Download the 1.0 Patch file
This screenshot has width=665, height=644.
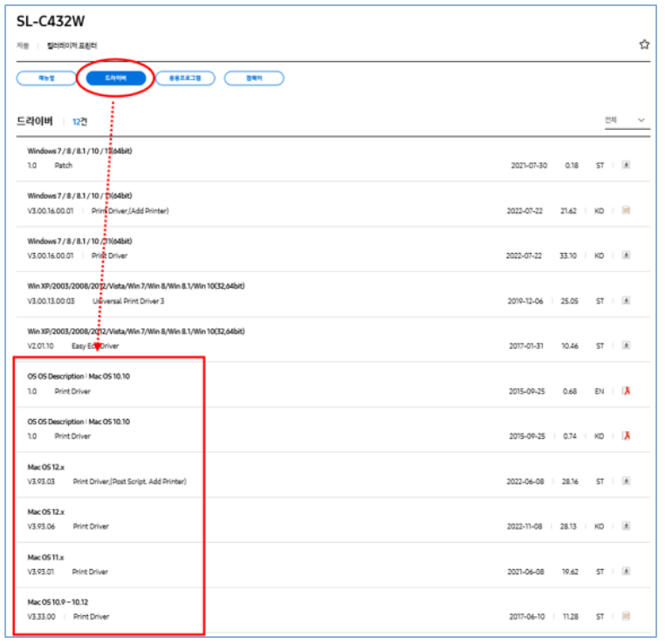pos(626,165)
